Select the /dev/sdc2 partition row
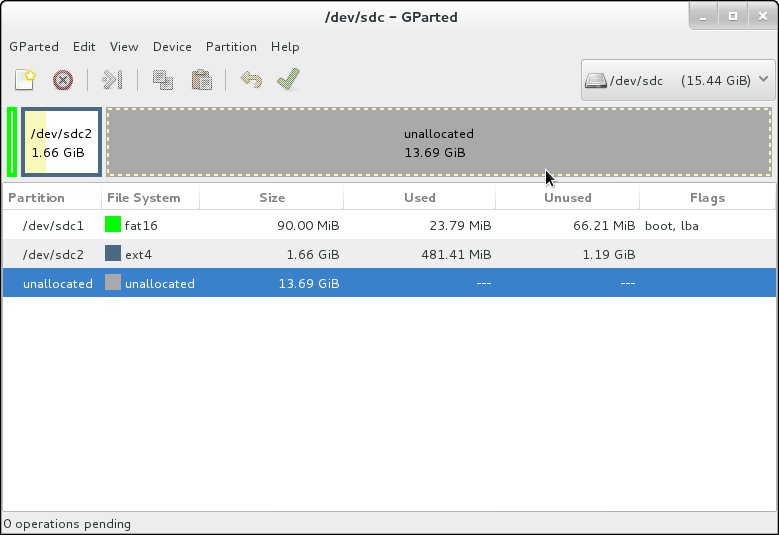Viewport: 779px width, 535px height. [390, 254]
